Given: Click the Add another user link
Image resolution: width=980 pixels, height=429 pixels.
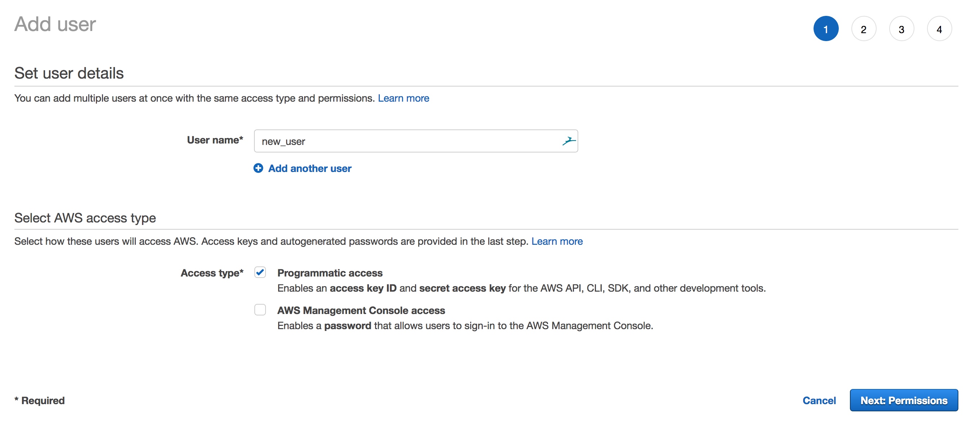Looking at the screenshot, I should pos(310,169).
